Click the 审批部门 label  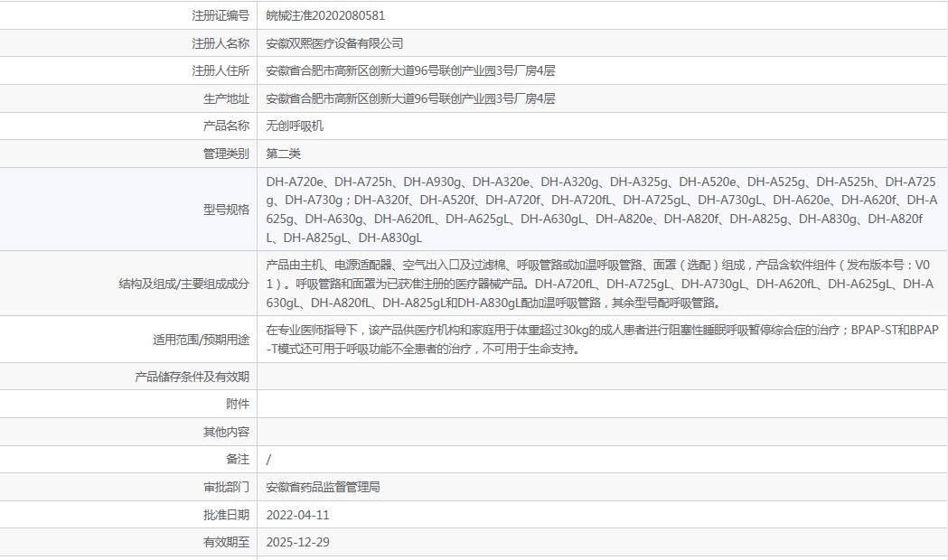click(x=226, y=487)
